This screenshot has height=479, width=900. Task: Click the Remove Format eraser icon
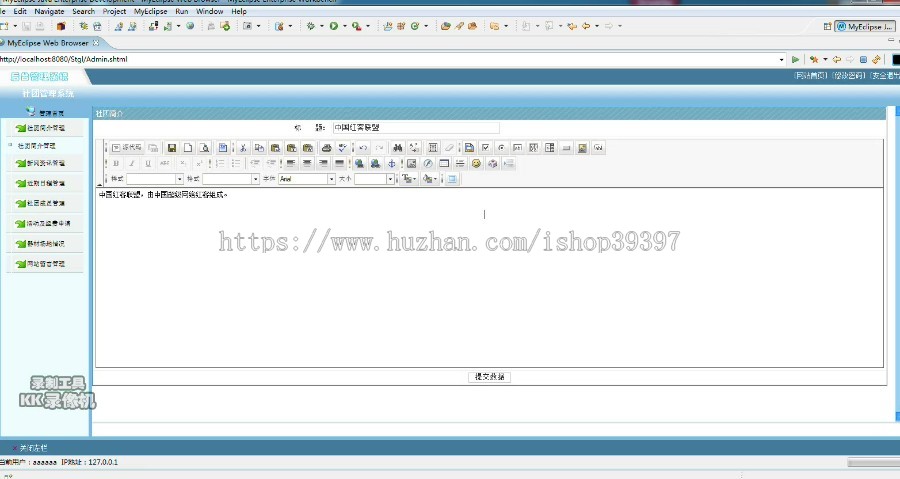[449, 148]
